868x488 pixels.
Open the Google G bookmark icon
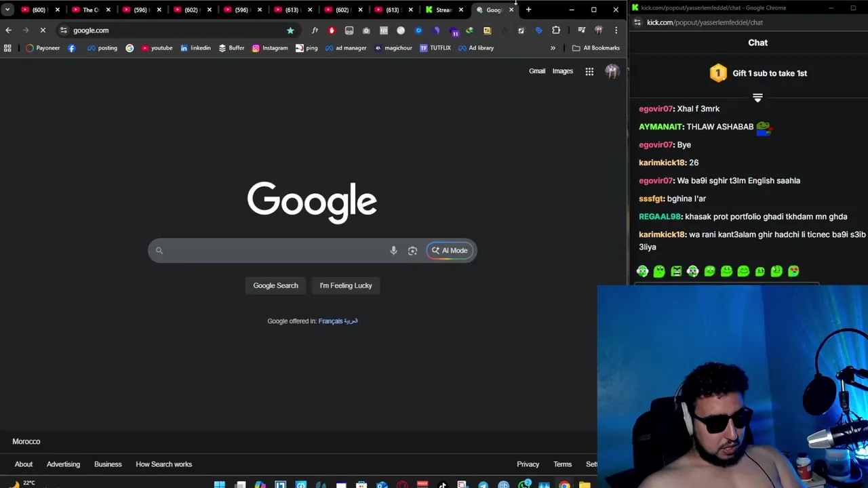[130, 48]
